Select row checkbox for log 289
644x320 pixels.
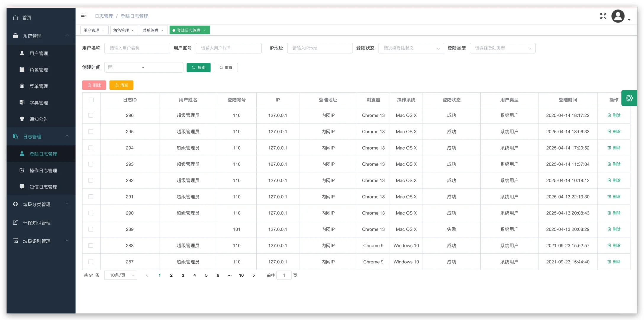91,229
